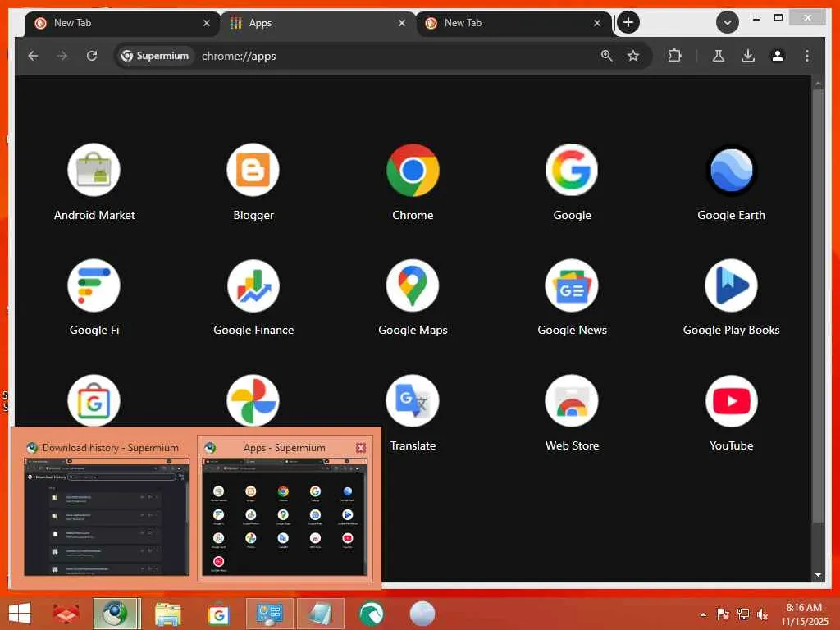Go forward to next page

pyautogui.click(x=62, y=56)
